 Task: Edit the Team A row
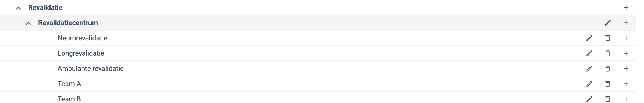[x=589, y=84]
